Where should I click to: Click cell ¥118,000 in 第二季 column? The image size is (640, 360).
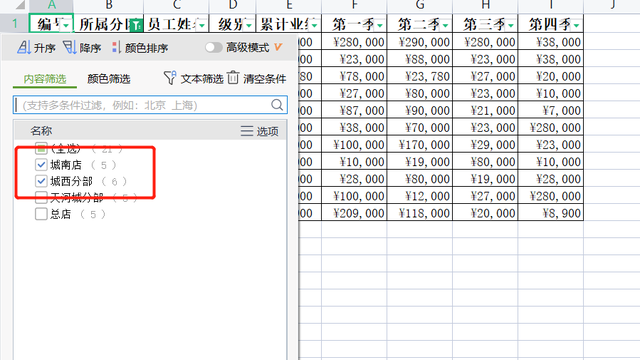(x=420, y=213)
